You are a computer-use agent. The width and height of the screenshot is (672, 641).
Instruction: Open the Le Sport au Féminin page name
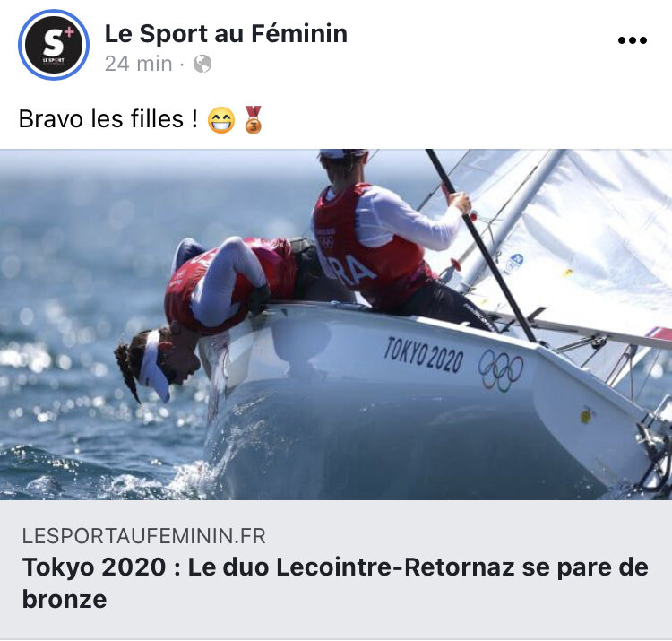click(x=226, y=33)
